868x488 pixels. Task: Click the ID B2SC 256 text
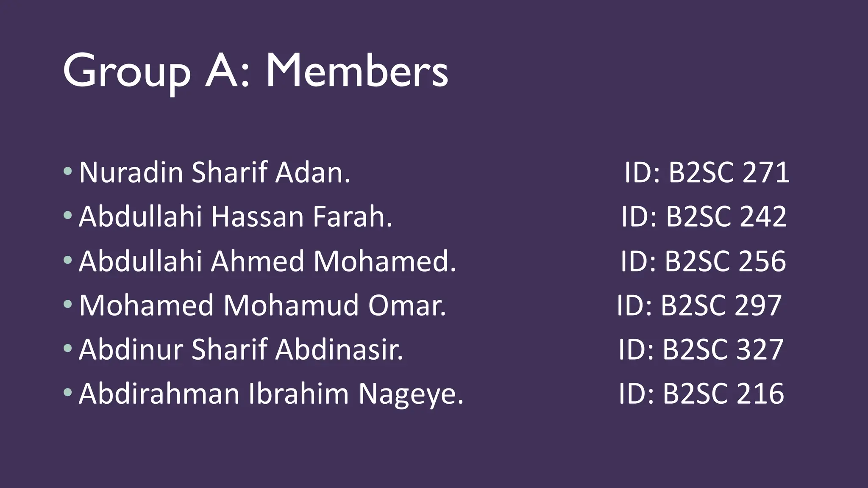pyautogui.click(x=704, y=261)
